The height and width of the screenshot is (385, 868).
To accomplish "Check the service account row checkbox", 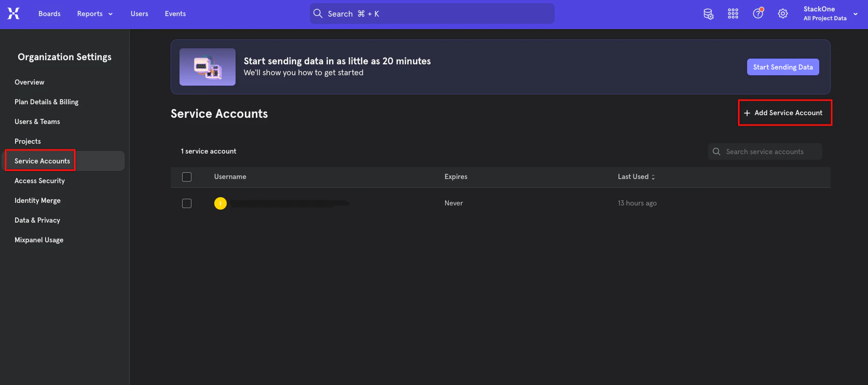I will 187,203.
